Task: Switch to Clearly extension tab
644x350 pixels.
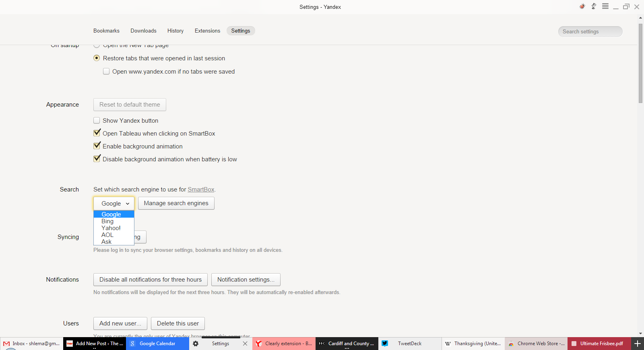Action: [x=284, y=344]
